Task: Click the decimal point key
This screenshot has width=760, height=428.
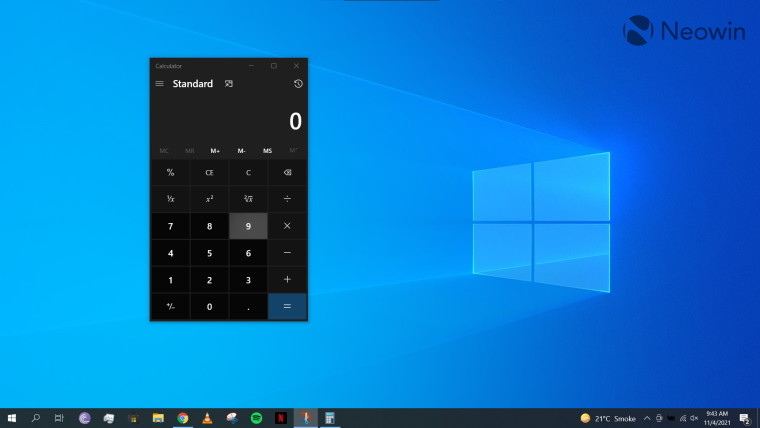Action: tap(248, 306)
